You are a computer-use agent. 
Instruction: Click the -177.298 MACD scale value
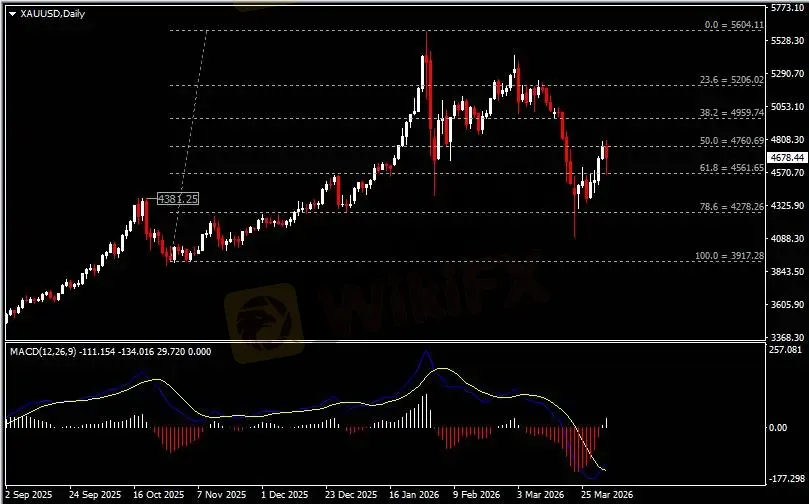(786, 479)
